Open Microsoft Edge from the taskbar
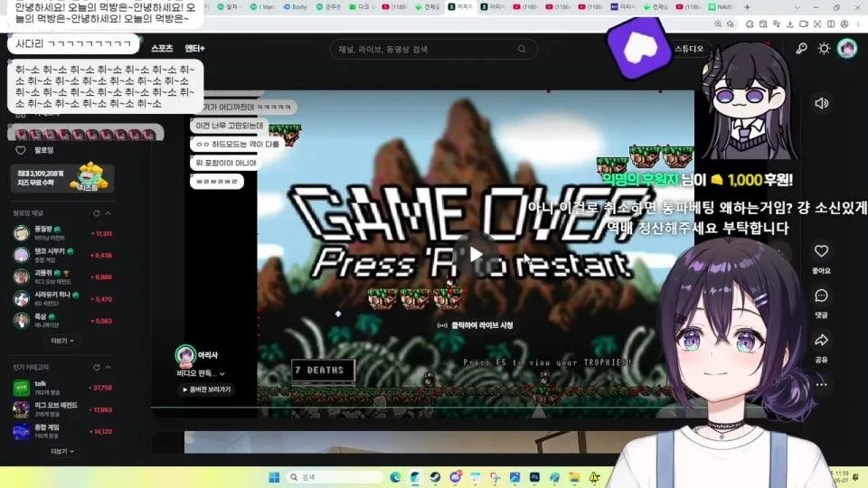Screen dimensions: 868x488 395,477
